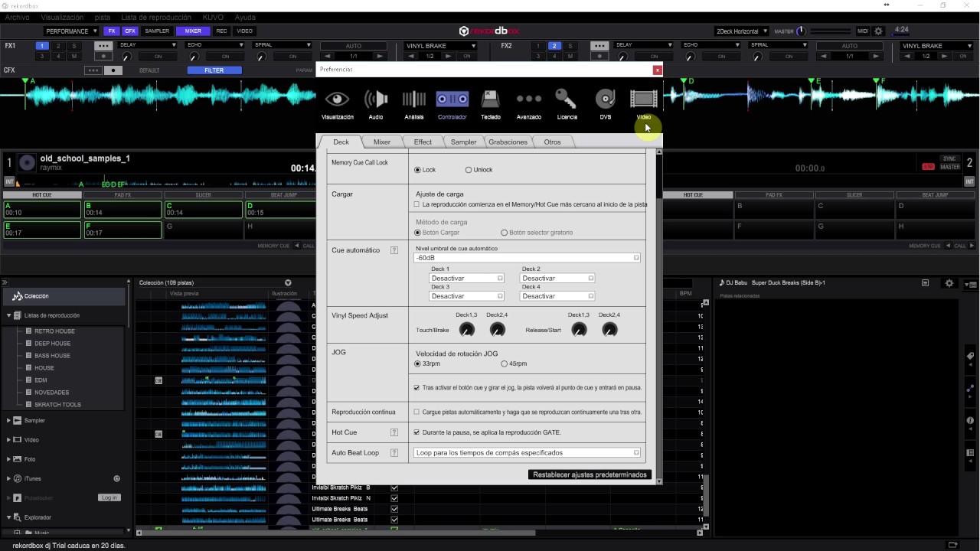Adjust Release/Start Deck1,3 knob

click(579, 330)
